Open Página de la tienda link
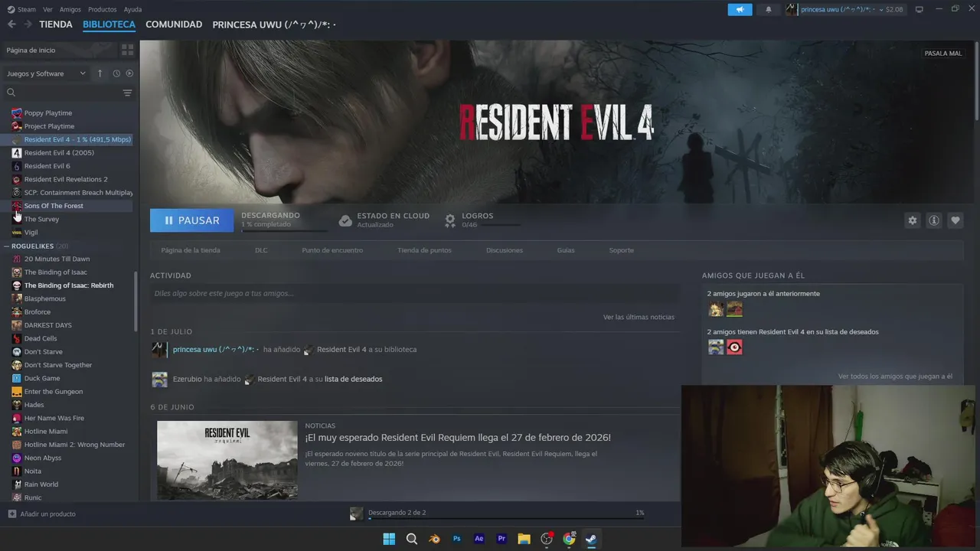Image resolution: width=980 pixels, height=551 pixels. 191,250
